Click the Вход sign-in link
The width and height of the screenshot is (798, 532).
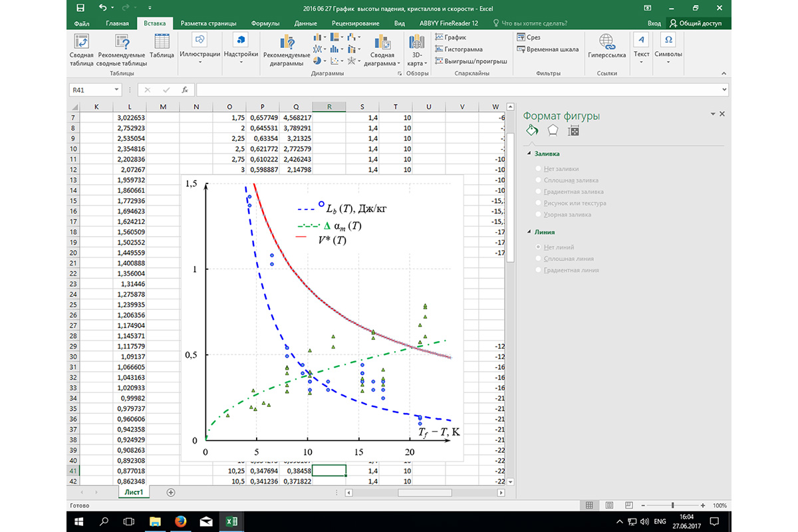click(x=654, y=23)
